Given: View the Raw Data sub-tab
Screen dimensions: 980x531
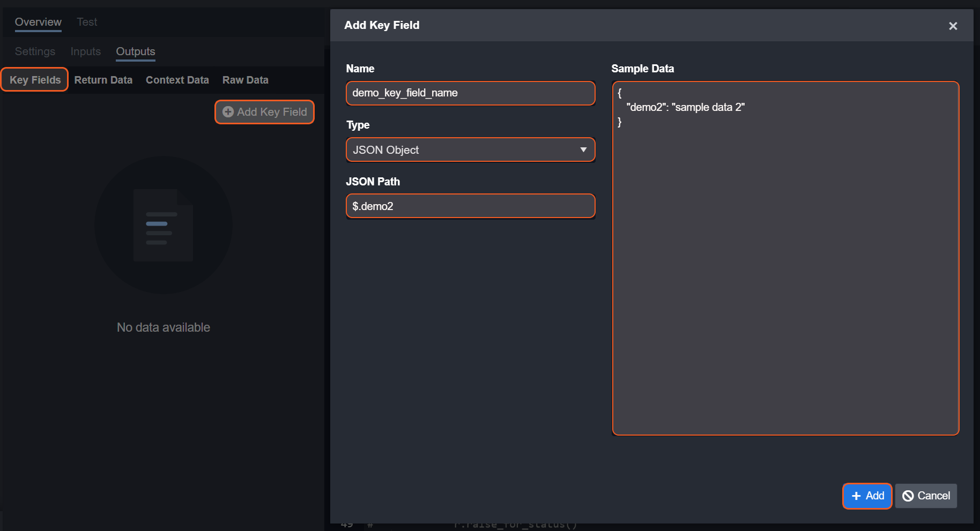Looking at the screenshot, I should (245, 80).
